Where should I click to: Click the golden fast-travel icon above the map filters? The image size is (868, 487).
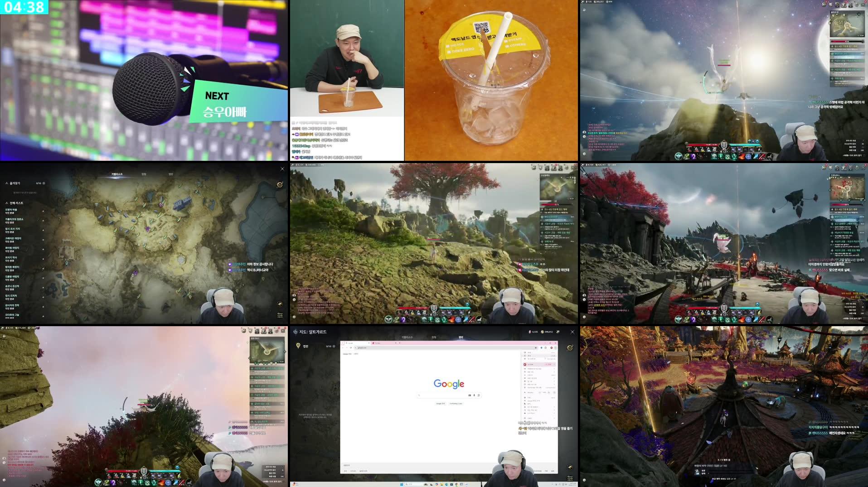point(569,467)
